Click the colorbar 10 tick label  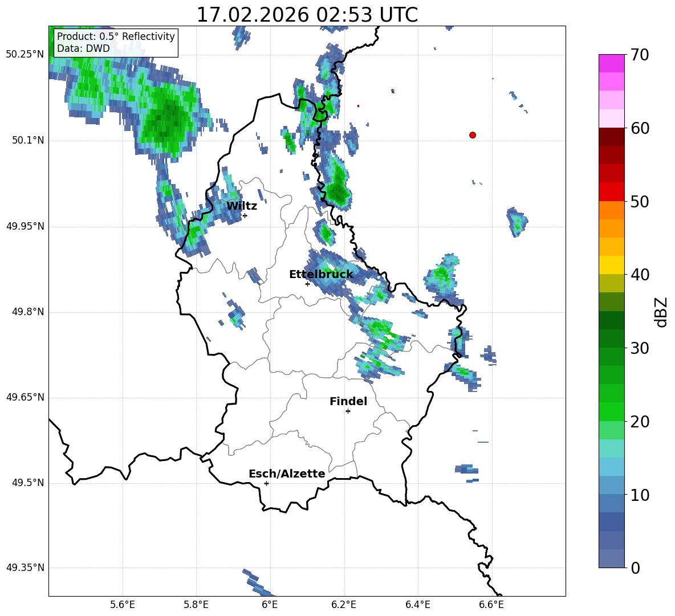(640, 495)
